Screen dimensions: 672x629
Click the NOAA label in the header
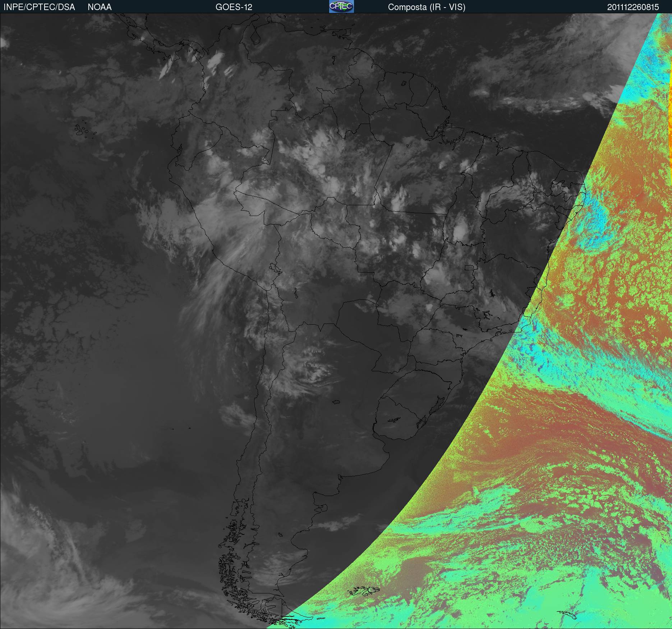pos(100,7)
